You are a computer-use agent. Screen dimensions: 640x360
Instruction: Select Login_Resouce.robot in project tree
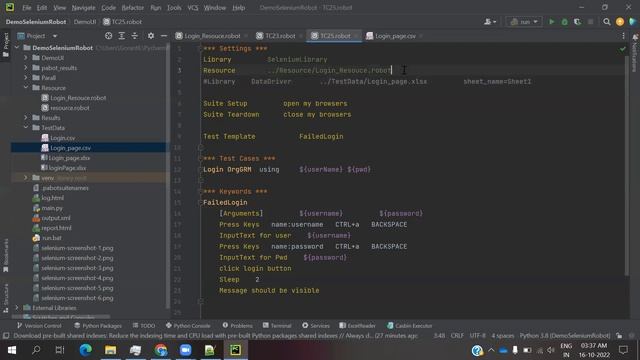(78, 98)
